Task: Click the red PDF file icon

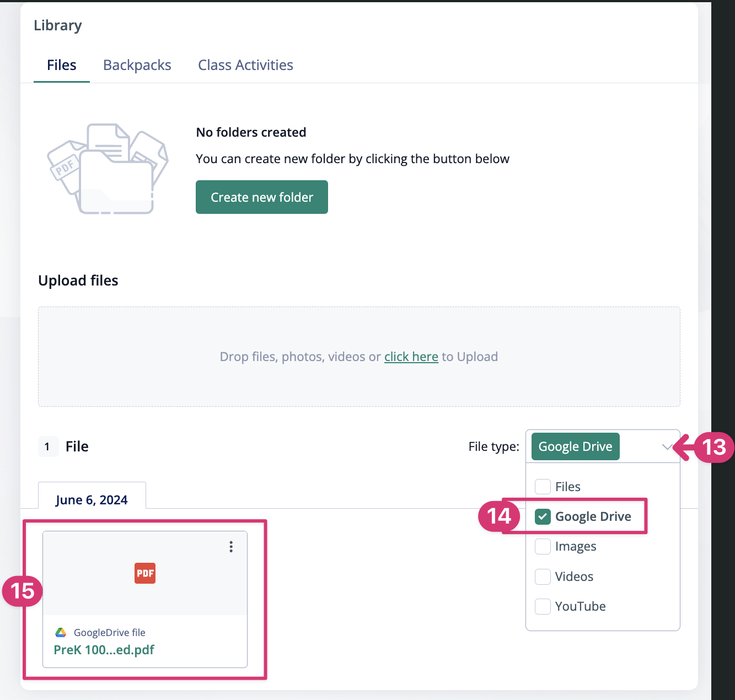Action: coord(145,573)
